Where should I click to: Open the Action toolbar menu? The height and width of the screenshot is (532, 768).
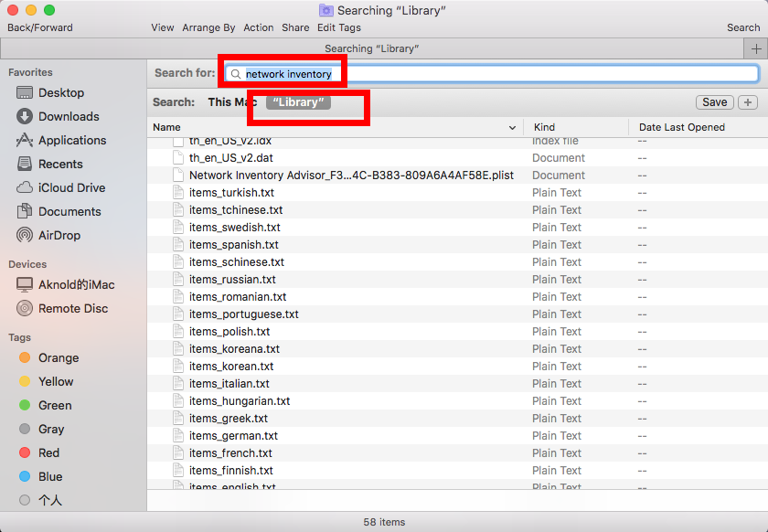(258, 27)
